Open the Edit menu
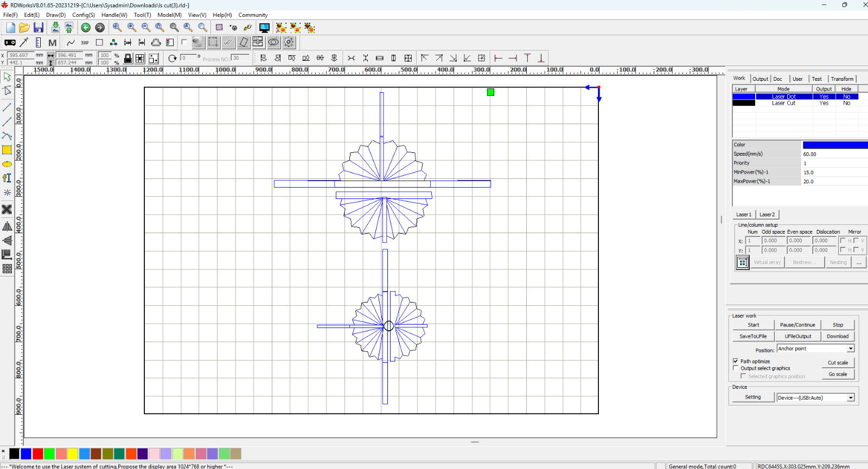This screenshot has height=469, width=868. coord(32,15)
